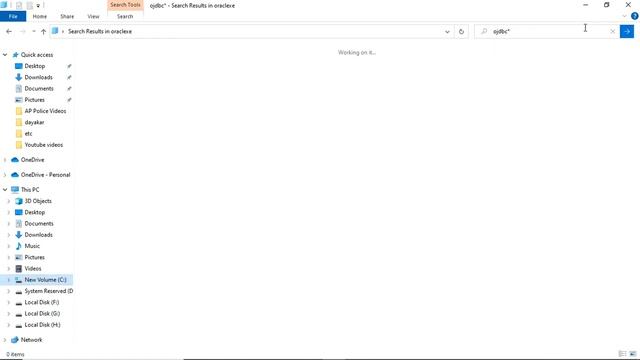Open the Videos folder
Image resolution: width=640 pixels, height=360 pixels.
pos(33,269)
